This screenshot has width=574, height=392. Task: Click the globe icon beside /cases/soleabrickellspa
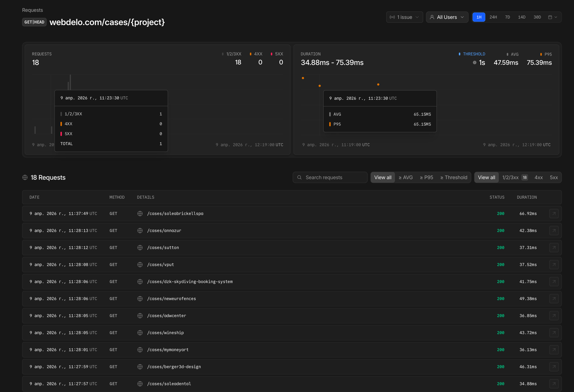pos(140,213)
